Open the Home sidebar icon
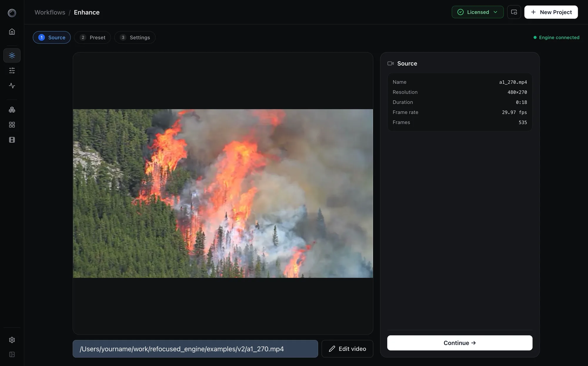This screenshot has height=366, width=588. pos(12,31)
